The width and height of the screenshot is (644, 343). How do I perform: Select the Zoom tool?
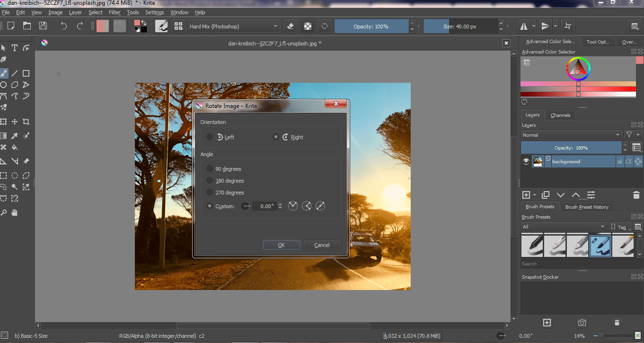tap(5, 212)
